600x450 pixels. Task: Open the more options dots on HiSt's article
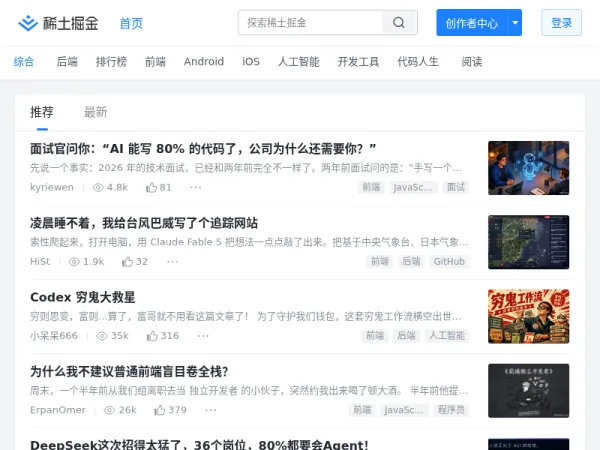(173, 262)
